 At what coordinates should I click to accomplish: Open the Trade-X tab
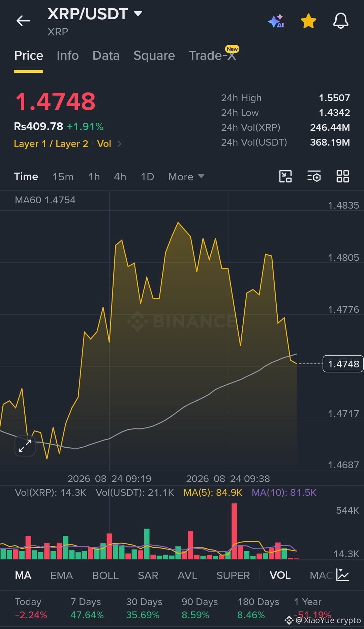point(212,56)
